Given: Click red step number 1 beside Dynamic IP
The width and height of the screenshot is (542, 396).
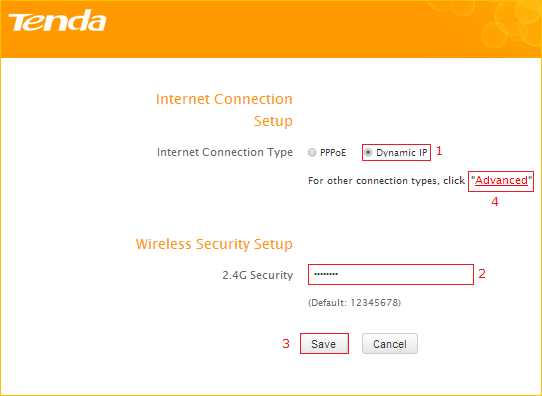Looking at the screenshot, I should tap(439, 151).
